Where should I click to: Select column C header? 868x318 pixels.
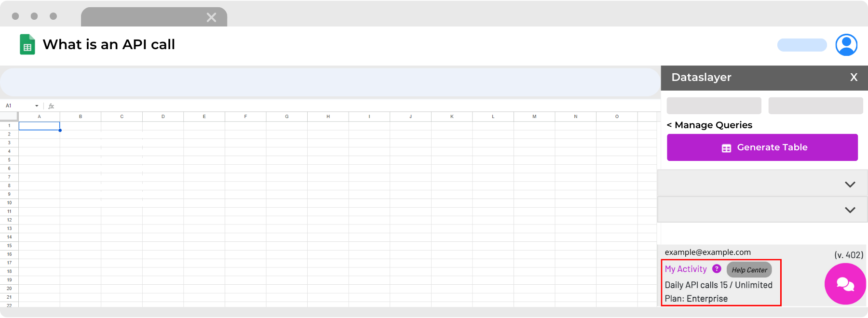122,117
